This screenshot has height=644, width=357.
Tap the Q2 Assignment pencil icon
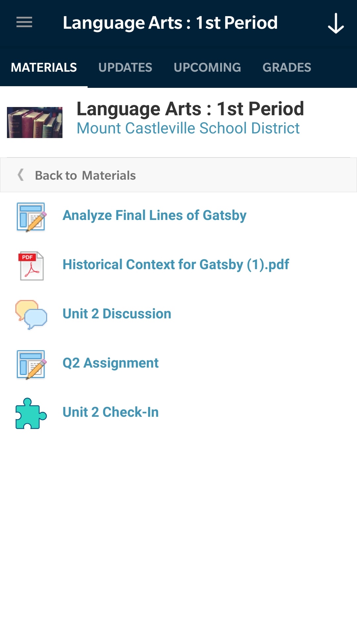point(31,364)
